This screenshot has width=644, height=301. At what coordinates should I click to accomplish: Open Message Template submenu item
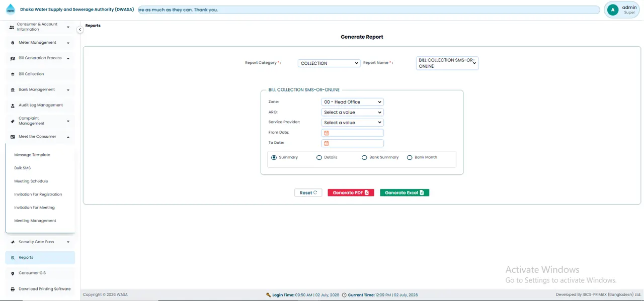click(32, 155)
